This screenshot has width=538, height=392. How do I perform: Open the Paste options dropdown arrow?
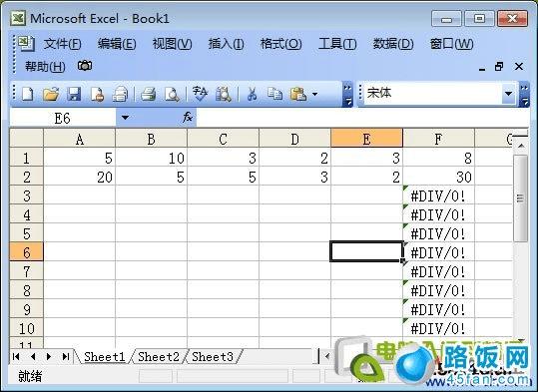(x=315, y=94)
